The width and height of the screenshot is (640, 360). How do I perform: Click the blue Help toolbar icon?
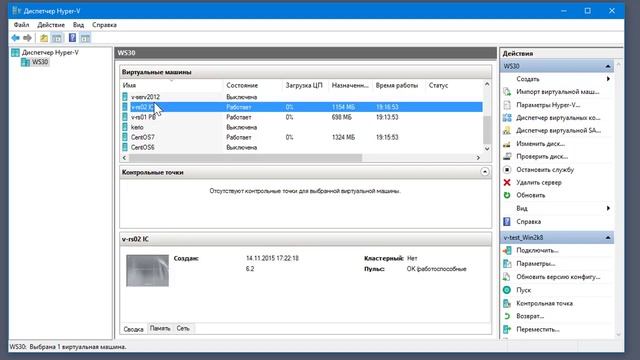point(72,38)
